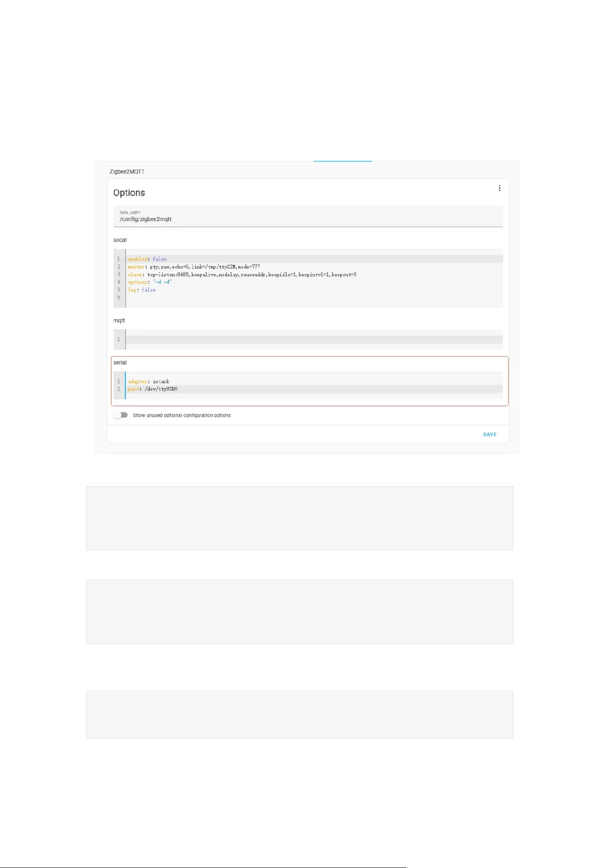Place cursor on socat 'enabled: false' line

(314, 259)
